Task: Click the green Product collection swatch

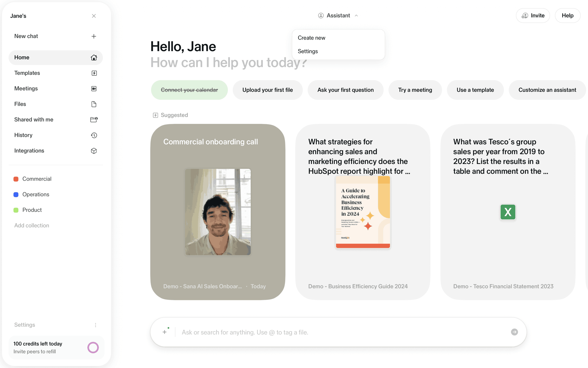Action: coord(16,210)
